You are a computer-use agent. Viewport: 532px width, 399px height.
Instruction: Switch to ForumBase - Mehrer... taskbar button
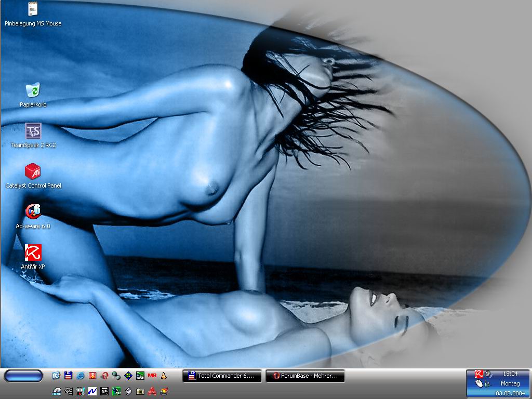coord(305,376)
